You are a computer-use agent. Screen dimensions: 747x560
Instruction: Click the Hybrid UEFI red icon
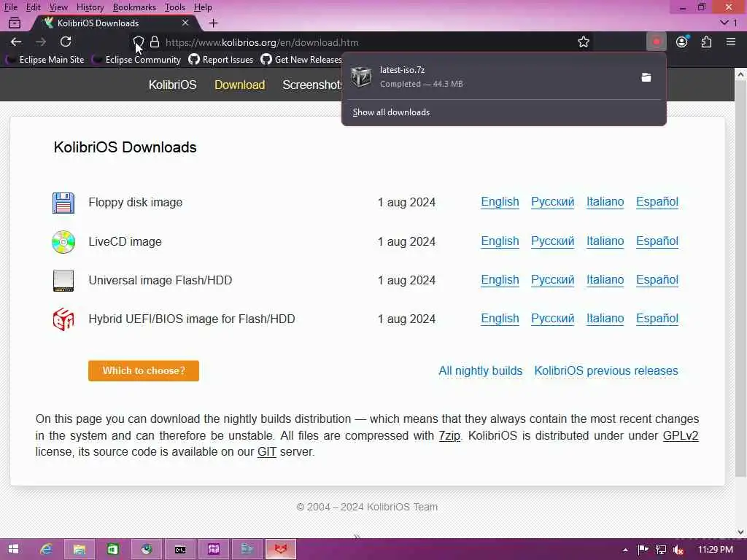point(63,319)
